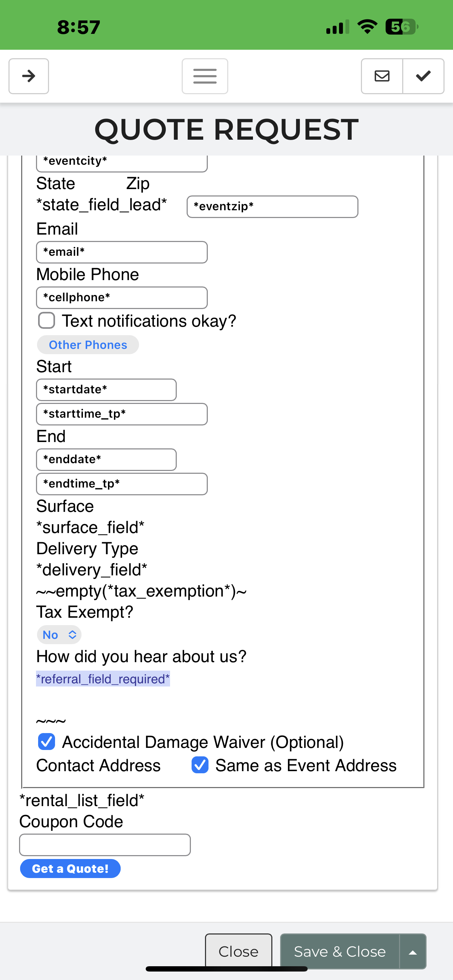Enable the Text notifications okay checkbox
This screenshot has width=453, height=980.
click(x=47, y=321)
